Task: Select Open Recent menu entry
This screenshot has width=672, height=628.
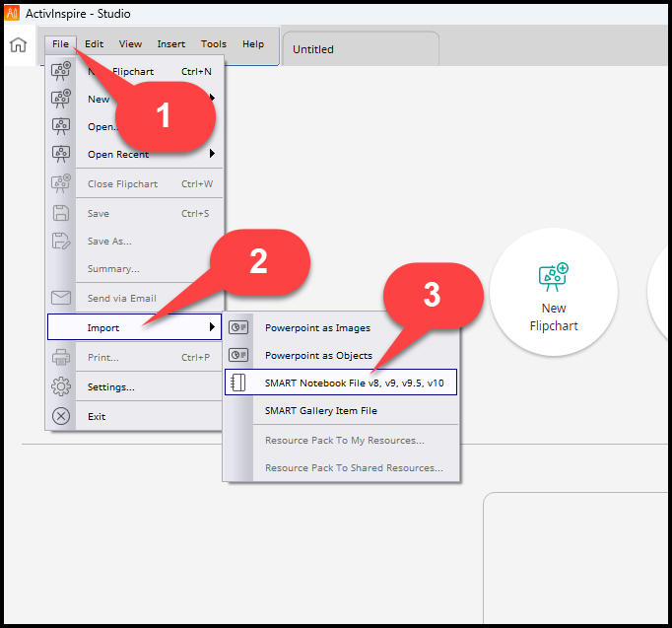Action: coord(135,154)
